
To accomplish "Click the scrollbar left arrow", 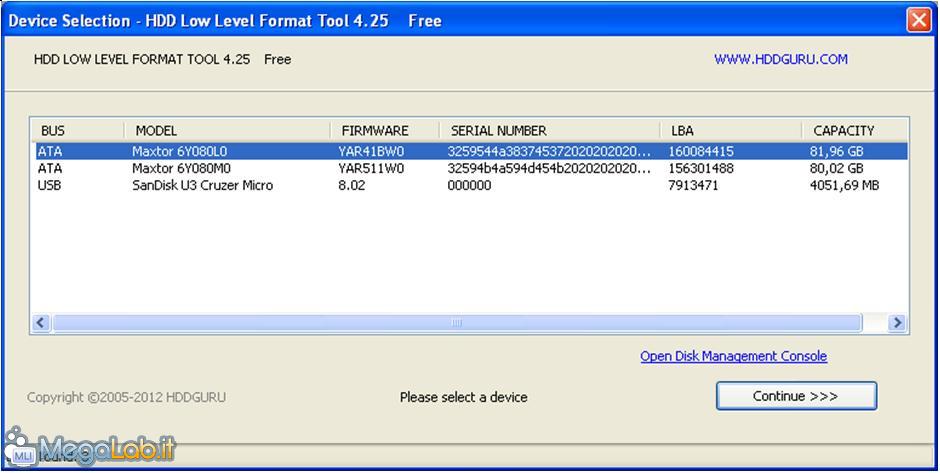I will tap(41, 323).
